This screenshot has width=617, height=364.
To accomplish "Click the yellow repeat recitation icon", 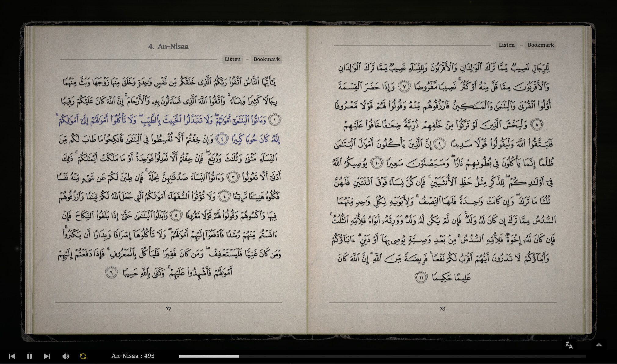I will [x=83, y=356].
